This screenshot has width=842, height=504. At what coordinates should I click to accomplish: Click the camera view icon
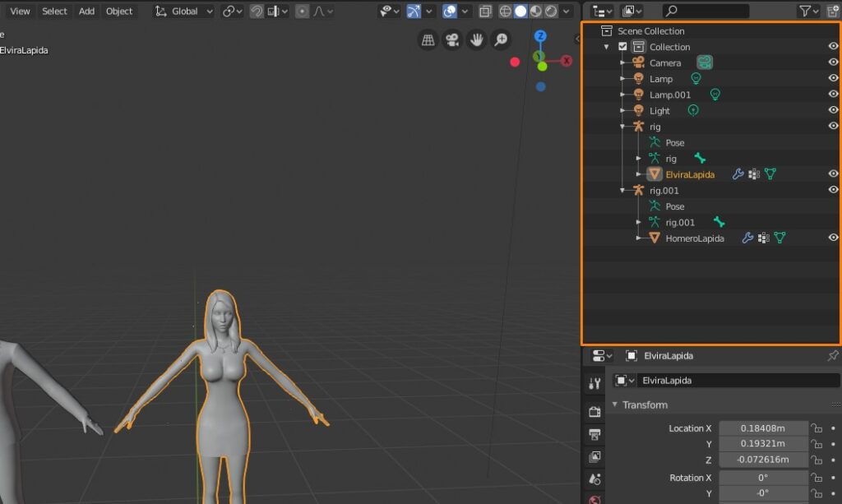coord(452,39)
